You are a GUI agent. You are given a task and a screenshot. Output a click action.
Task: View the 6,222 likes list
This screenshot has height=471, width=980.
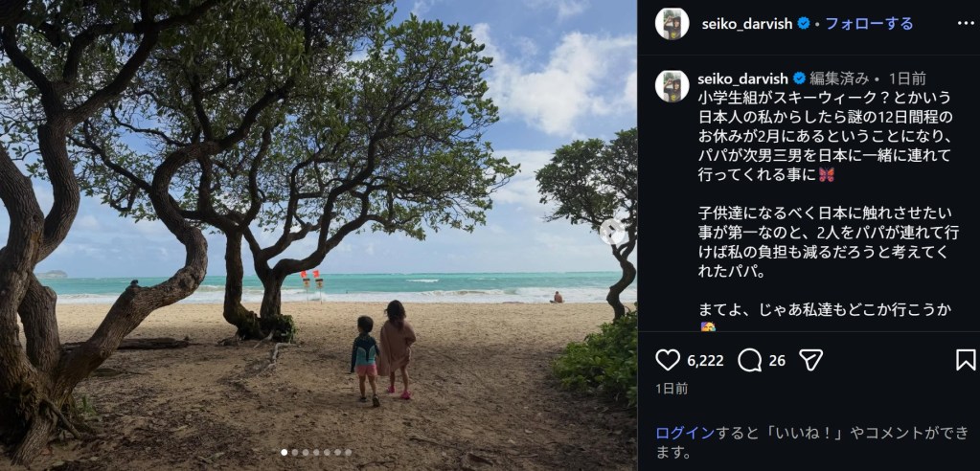pyautogui.click(x=705, y=361)
